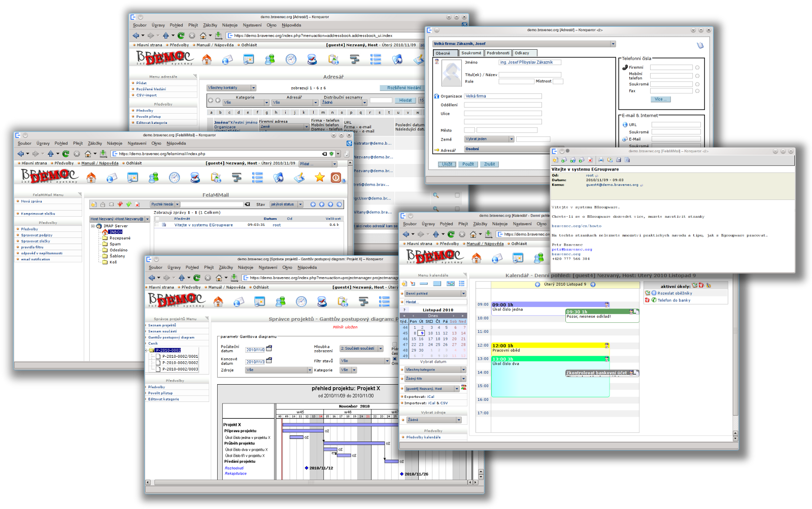
Task: Open the clock timesheet icon in FelaMiMail window
Action: tap(174, 177)
